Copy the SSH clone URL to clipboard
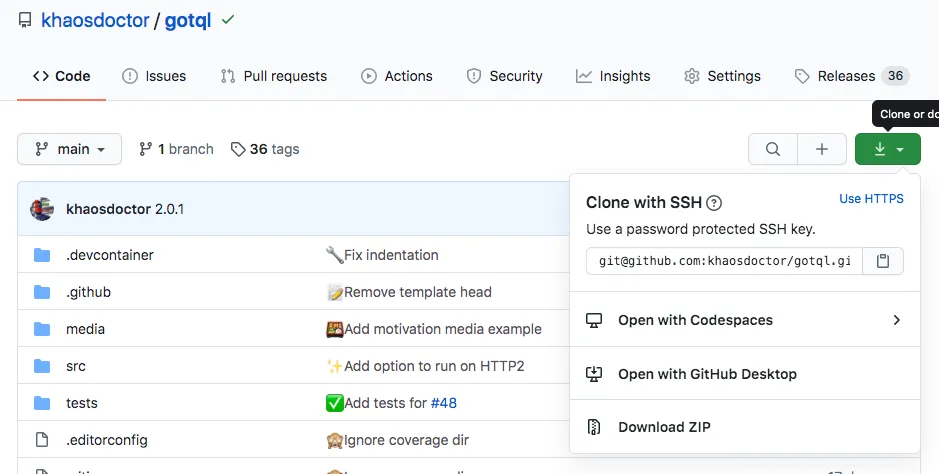 [x=883, y=261]
